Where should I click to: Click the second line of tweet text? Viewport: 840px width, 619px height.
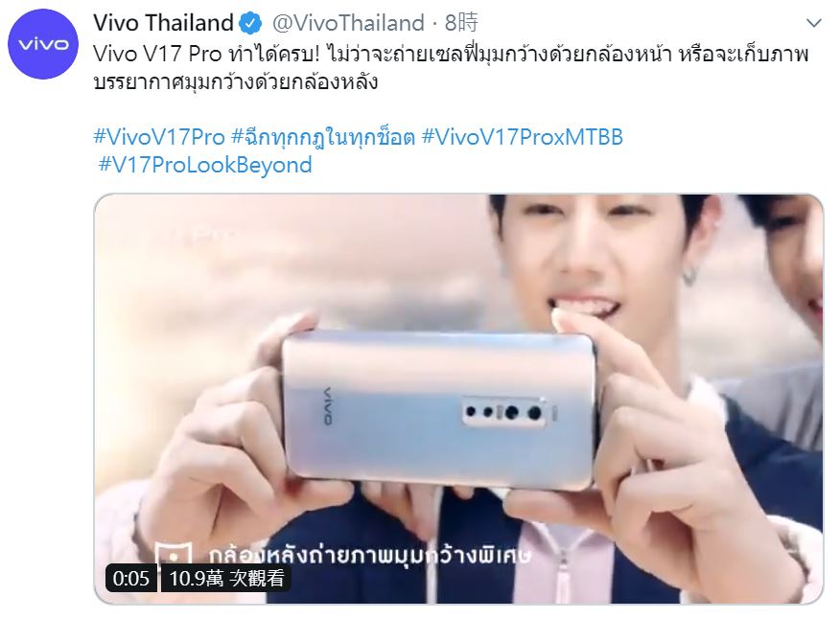236,82
